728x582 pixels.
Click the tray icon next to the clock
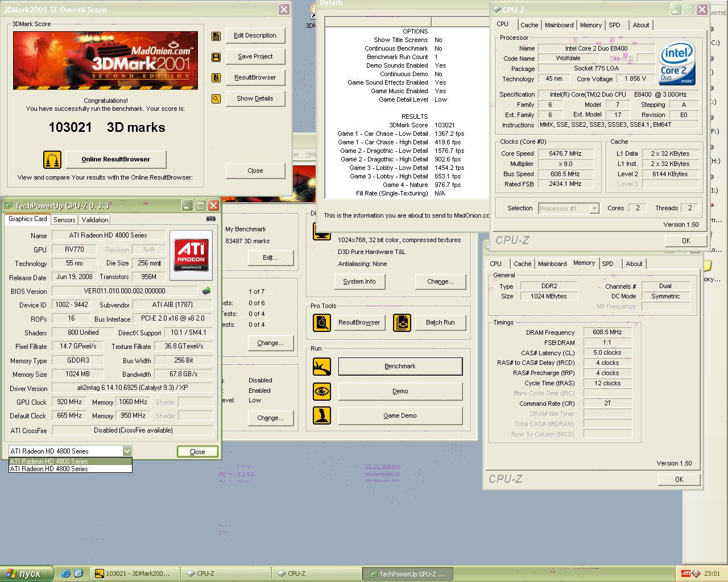[696, 573]
